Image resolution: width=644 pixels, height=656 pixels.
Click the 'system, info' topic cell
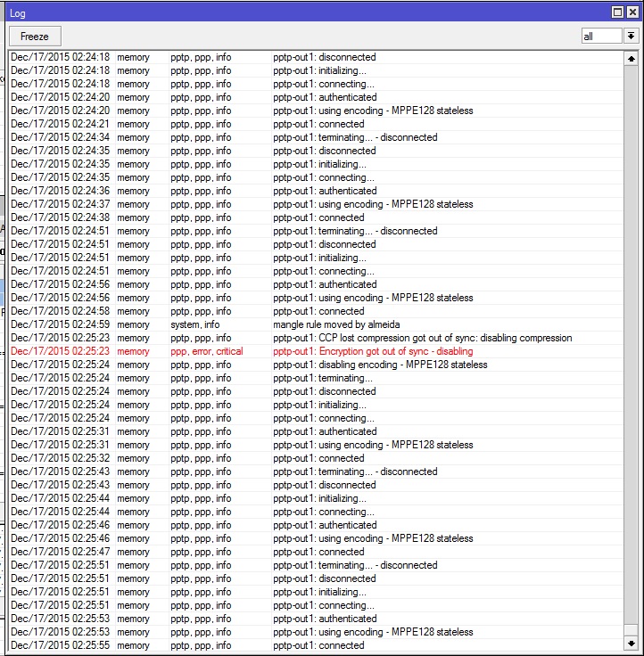(194, 324)
